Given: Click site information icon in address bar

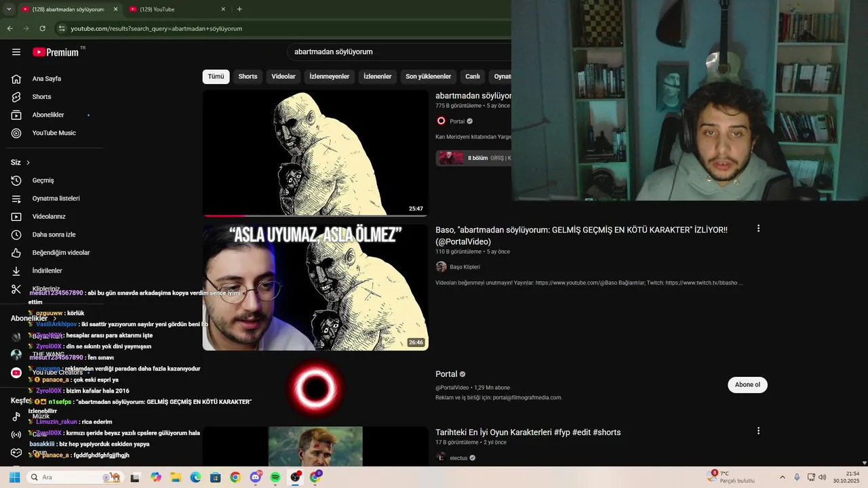Looking at the screenshot, I should [62, 28].
